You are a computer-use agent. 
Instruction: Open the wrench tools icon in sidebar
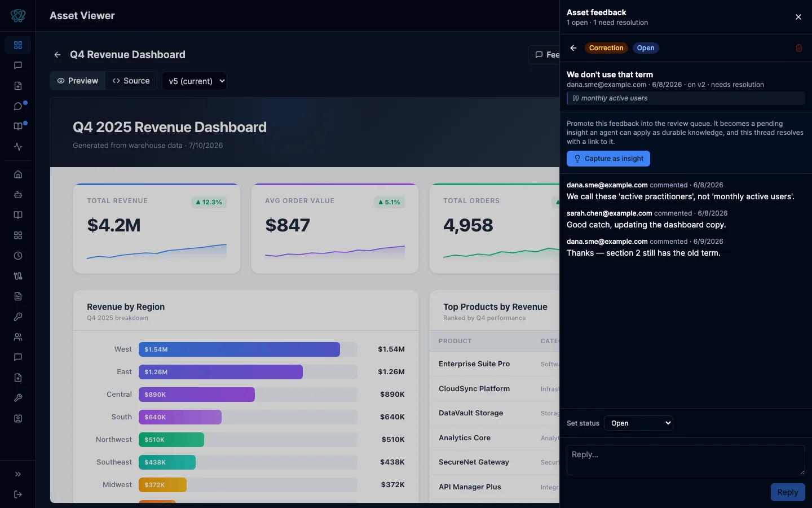[x=18, y=398]
